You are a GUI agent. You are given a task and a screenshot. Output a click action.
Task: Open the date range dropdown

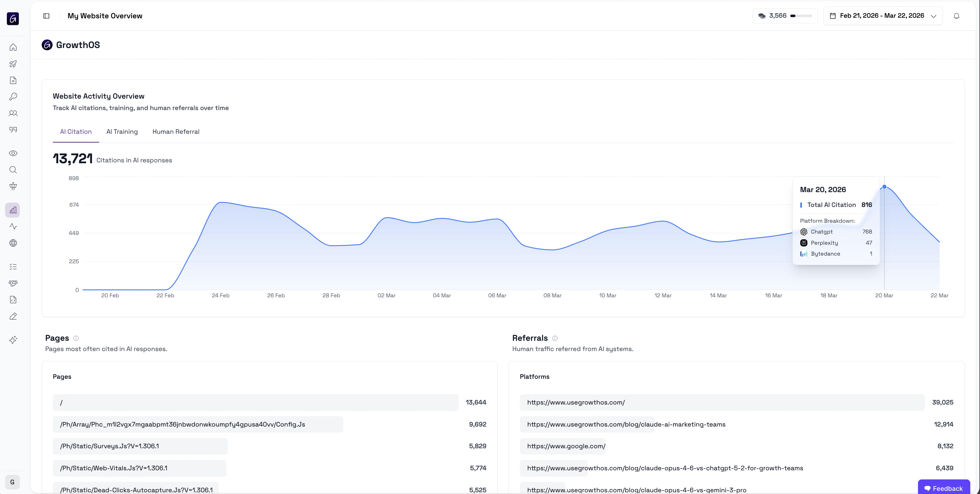tap(883, 16)
